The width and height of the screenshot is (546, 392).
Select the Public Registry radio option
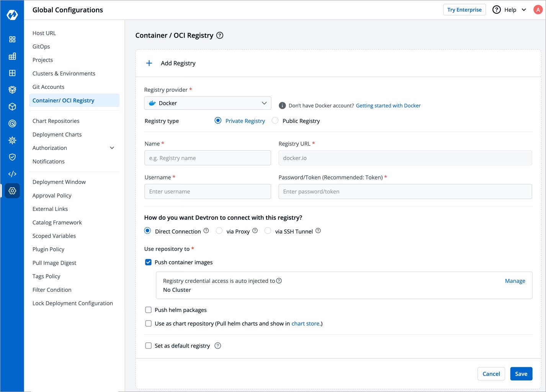click(275, 121)
